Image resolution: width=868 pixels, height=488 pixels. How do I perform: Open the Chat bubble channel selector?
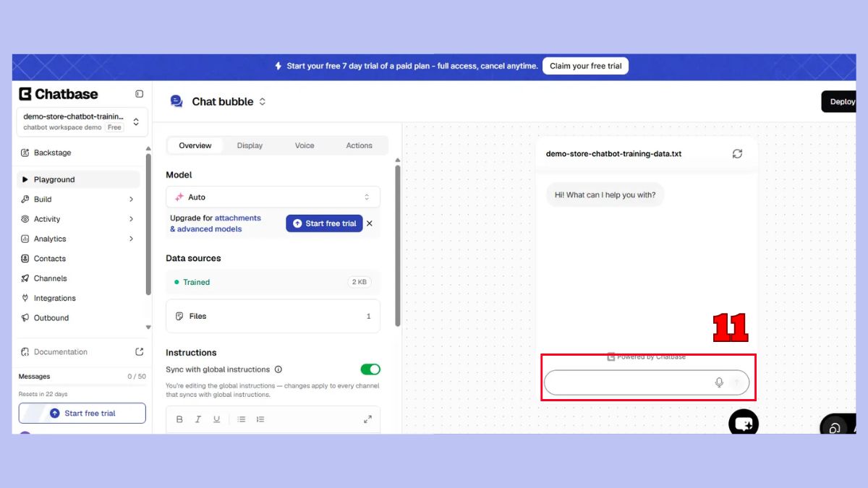pos(262,102)
